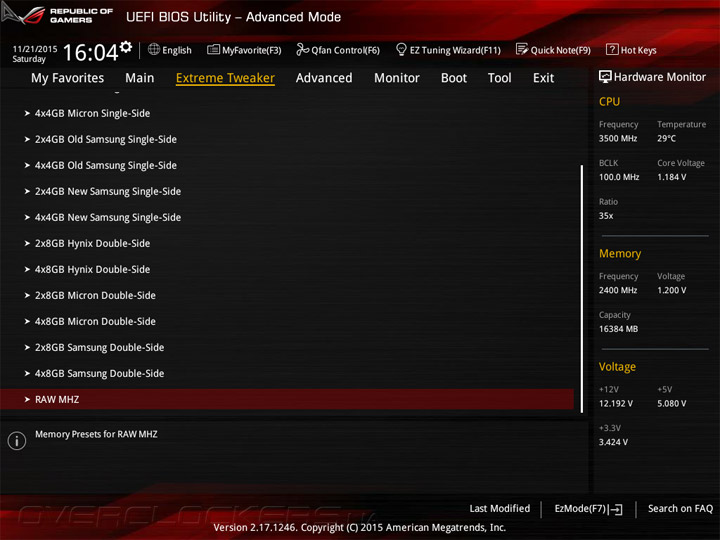Click the Quick Note notepad icon
Screen dimensions: 720x540
tap(522, 49)
